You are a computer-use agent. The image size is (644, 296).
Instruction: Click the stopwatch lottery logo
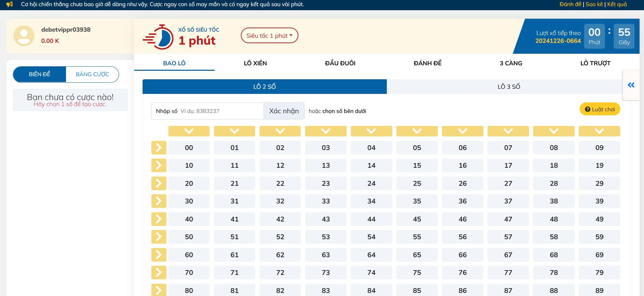(x=158, y=37)
